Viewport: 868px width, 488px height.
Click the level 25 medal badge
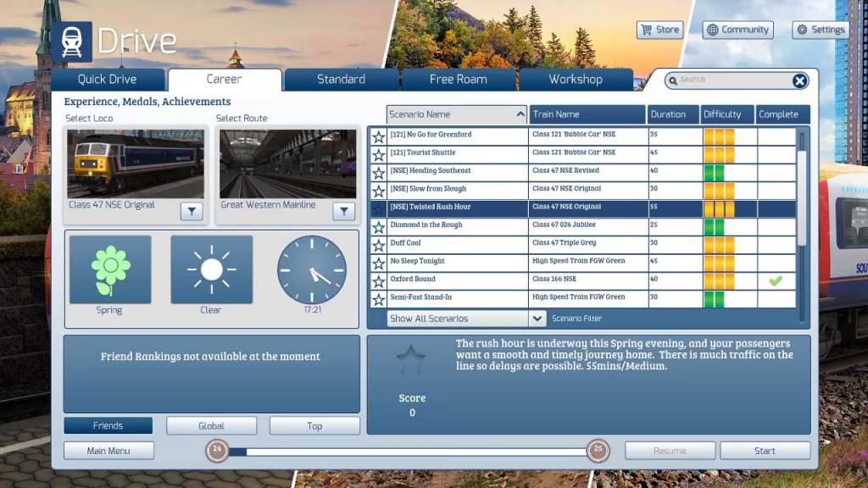pyautogui.click(x=598, y=450)
